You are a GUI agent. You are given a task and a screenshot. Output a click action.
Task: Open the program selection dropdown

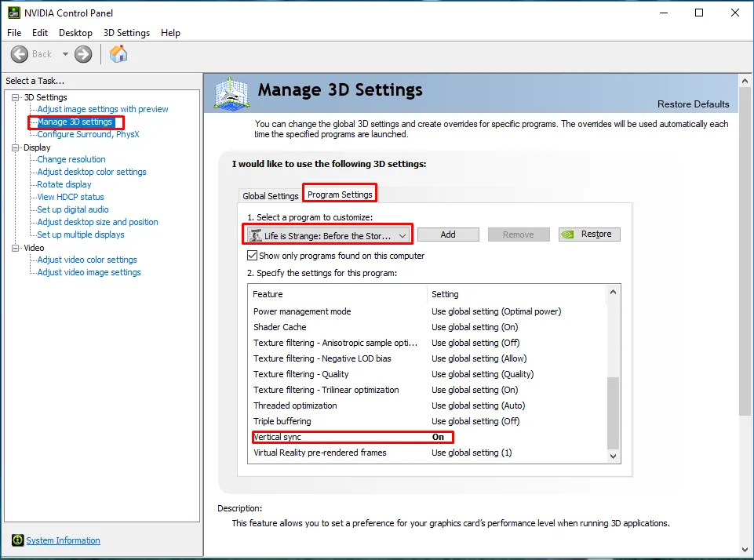329,235
